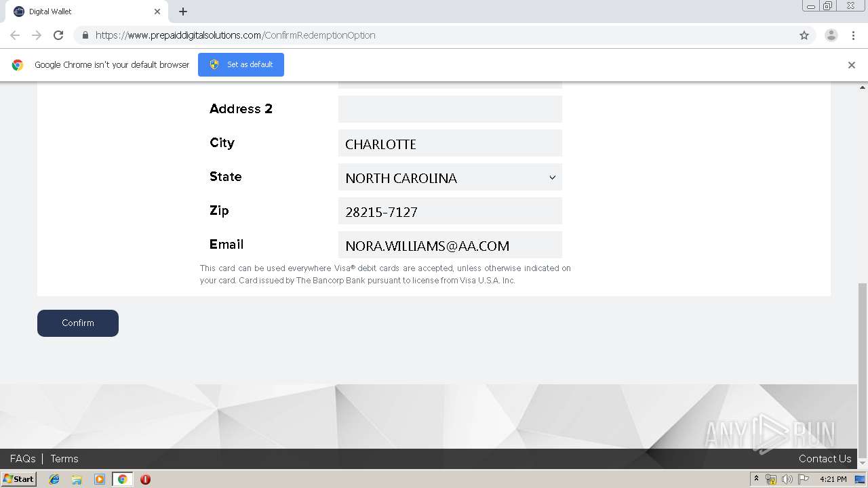Click the partially visible Address field above

pos(450,85)
